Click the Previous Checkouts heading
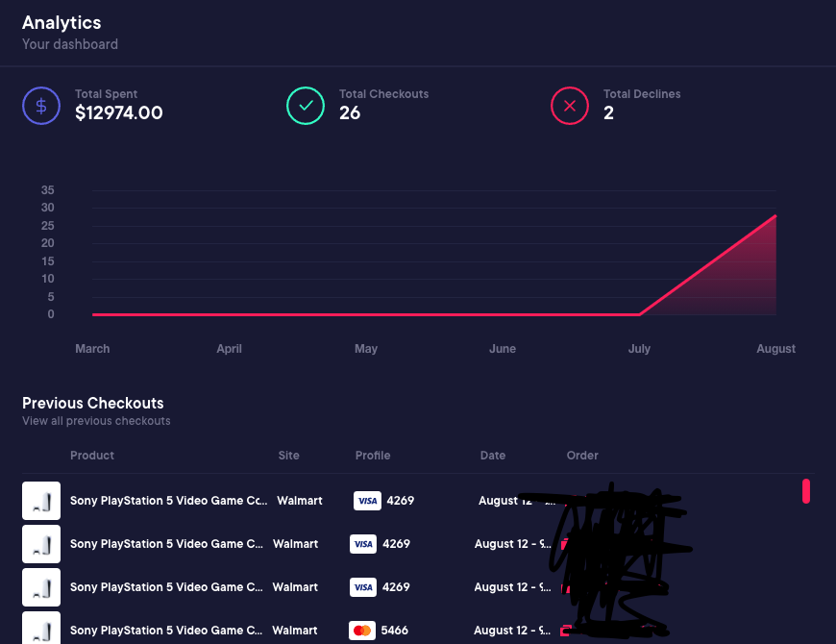Image resolution: width=836 pixels, height=644 pixels. [93, 403]
